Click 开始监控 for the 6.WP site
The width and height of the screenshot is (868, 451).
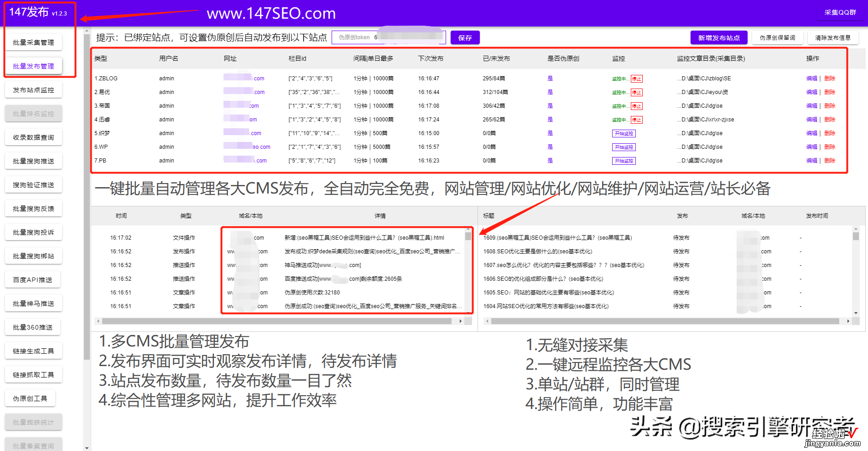tap(624, 147)
